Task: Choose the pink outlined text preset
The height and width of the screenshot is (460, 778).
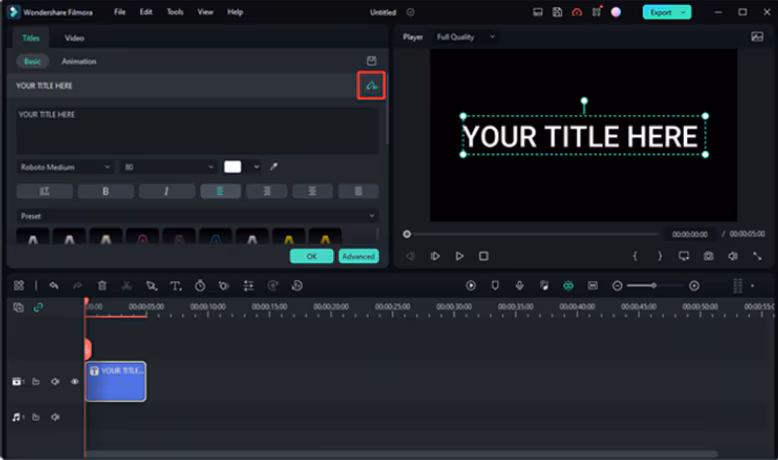Action: pos(142,237)
